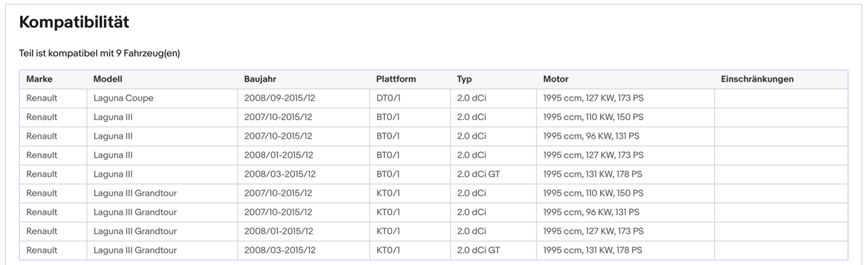868x265 pixels.
Task: Click the Typ column header
Action: (464, 79)
